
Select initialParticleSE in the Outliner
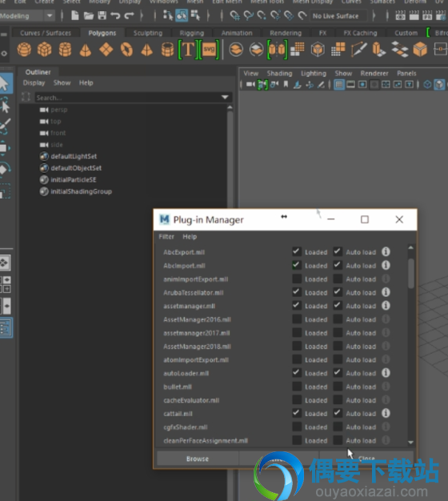pyautogui.click(x=74, y=179)
